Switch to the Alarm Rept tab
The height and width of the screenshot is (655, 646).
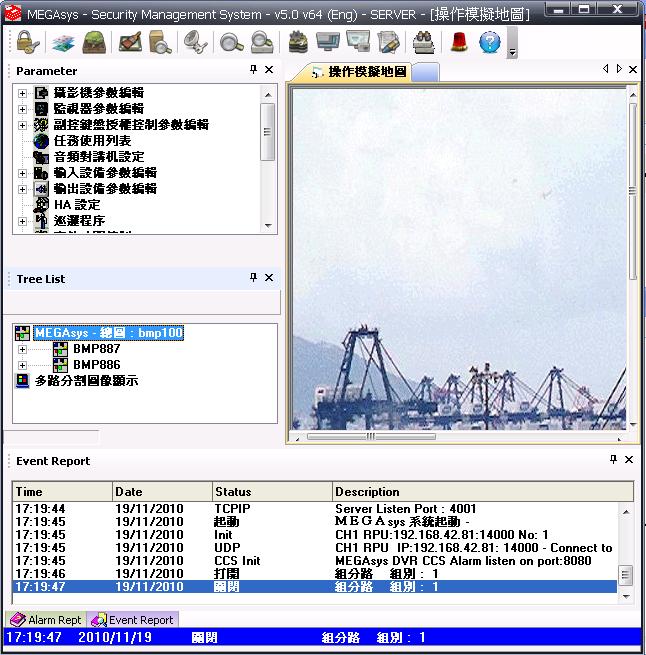(x=46, y=620)
